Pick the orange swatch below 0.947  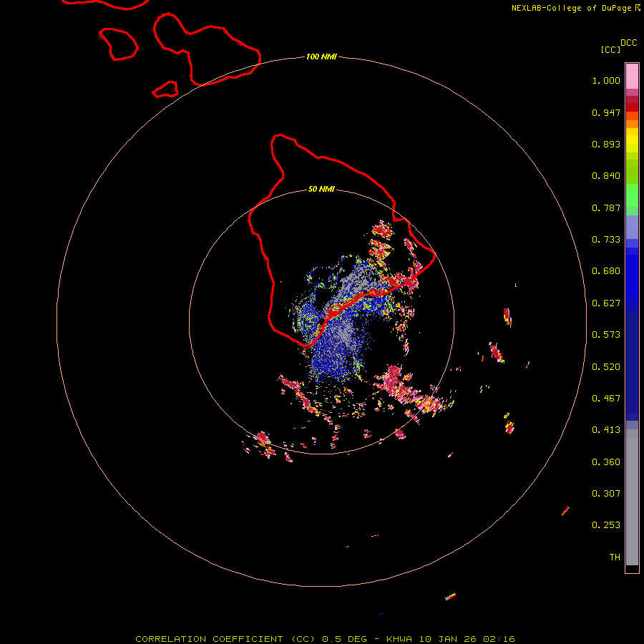[632, 124]
